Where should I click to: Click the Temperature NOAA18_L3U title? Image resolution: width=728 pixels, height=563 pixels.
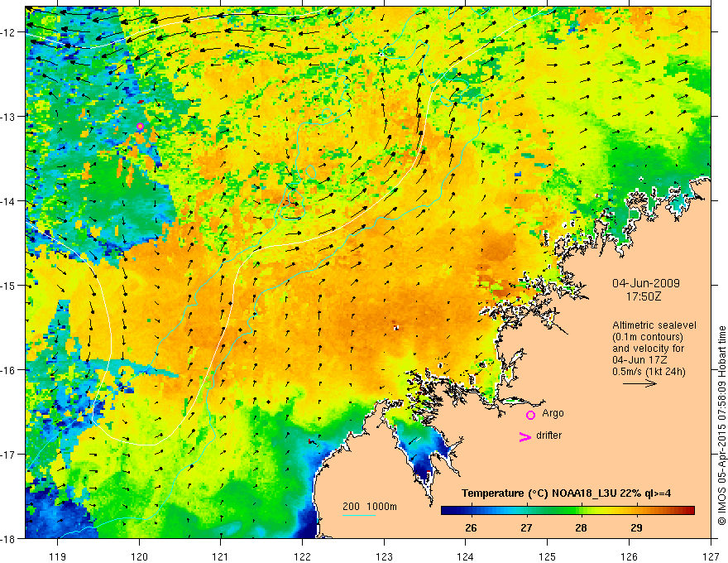tap(566, 493)
